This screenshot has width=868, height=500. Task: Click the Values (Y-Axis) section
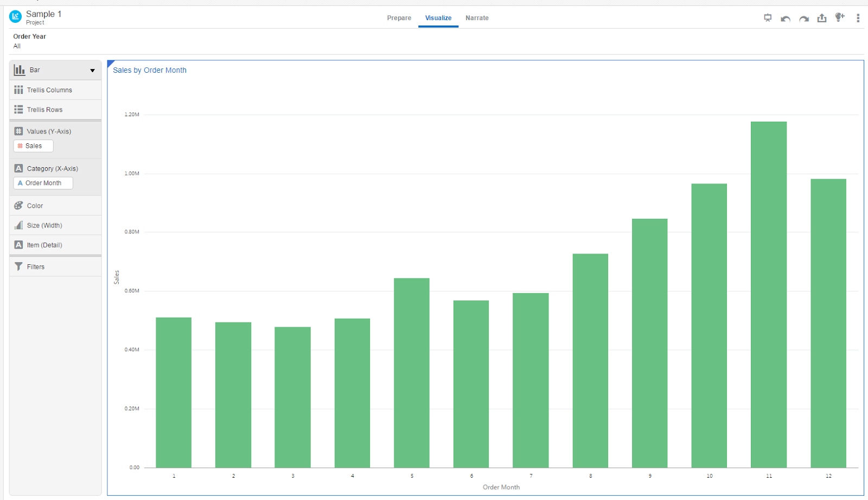48,131
